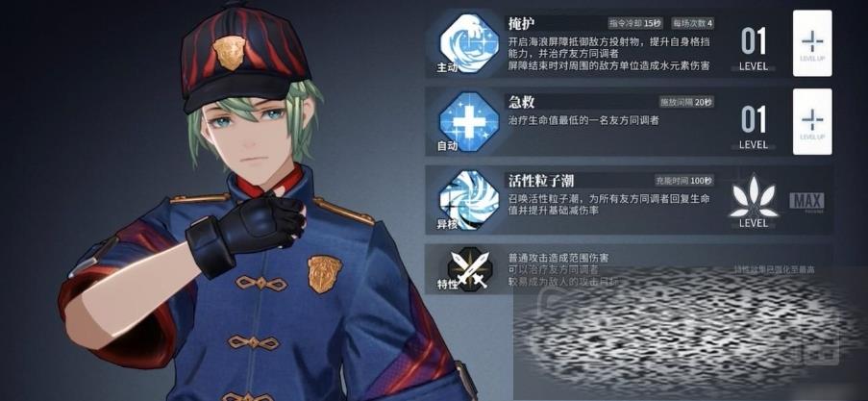Select the crossed swords 特性 trait icon
The width and height of the screenshot is (868, 401).
point(469,269)
